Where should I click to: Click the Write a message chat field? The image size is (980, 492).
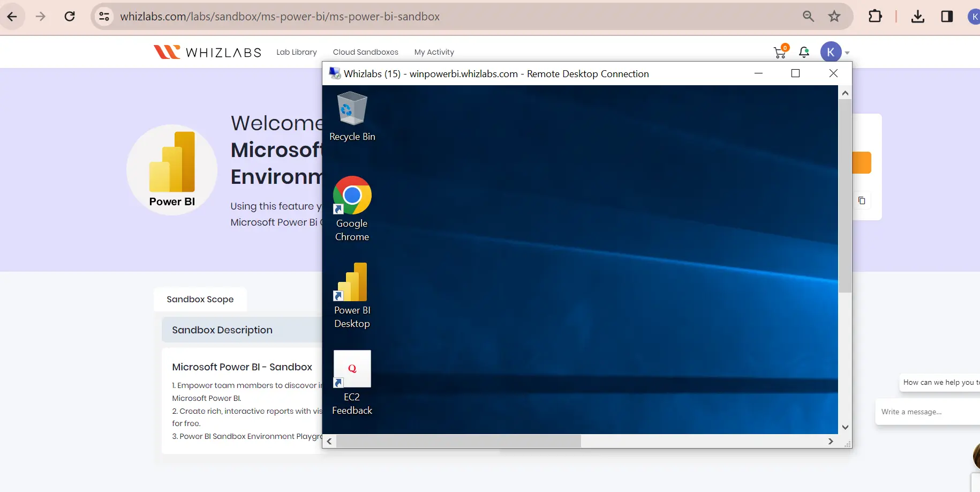pos(928,412)
